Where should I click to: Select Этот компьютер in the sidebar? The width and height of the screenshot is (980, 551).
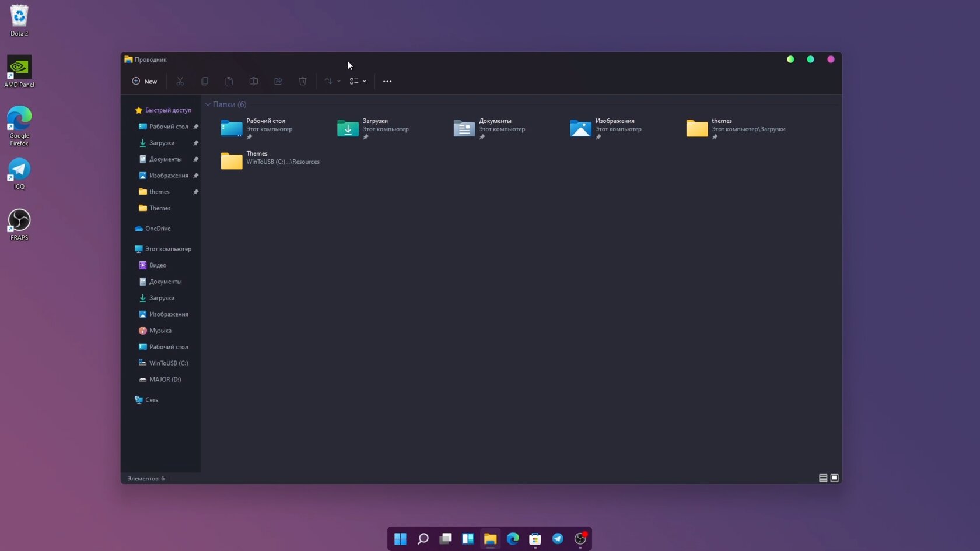click(x=167, y=249)
